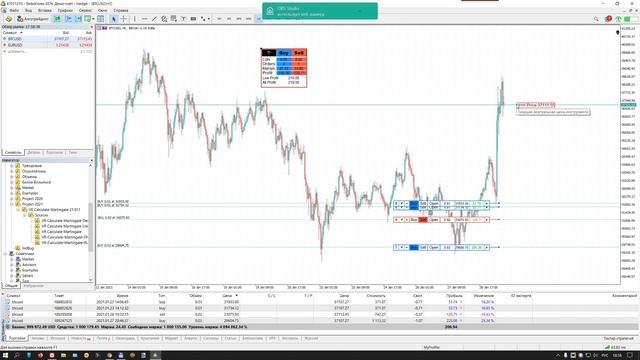The width and height of the screenshot is (640, 360).
Task: Select the crosshair tool
Action: point(124,19)
